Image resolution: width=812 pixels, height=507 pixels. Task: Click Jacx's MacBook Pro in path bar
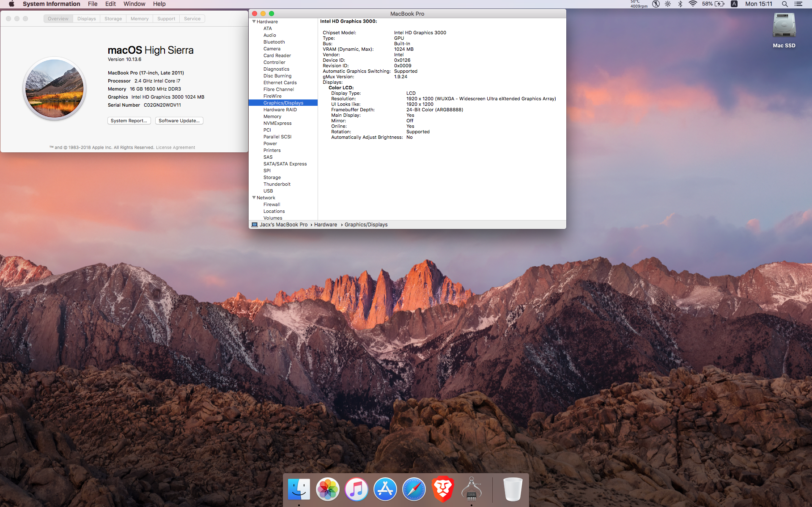tap(284, 225)
